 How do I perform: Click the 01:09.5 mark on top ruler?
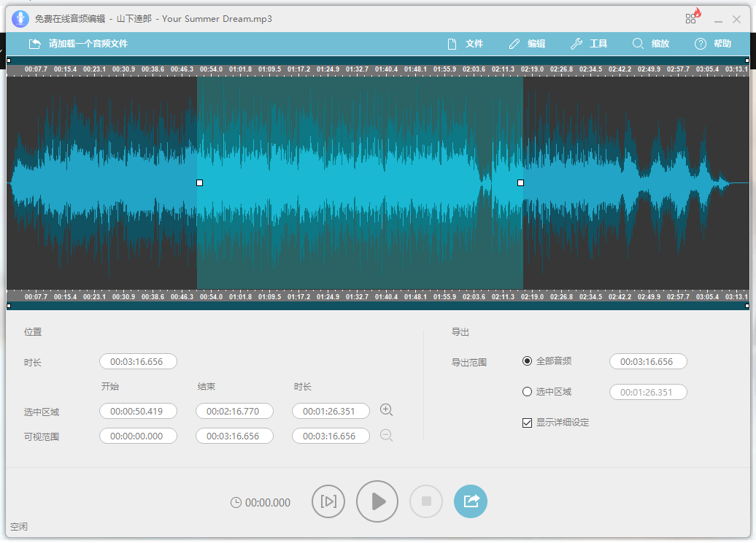269,69
